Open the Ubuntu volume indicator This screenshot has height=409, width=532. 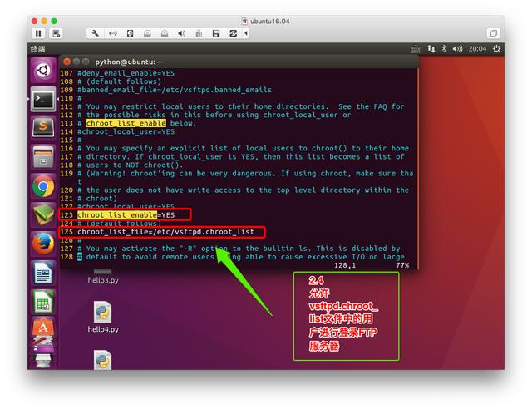click(457, 49)
